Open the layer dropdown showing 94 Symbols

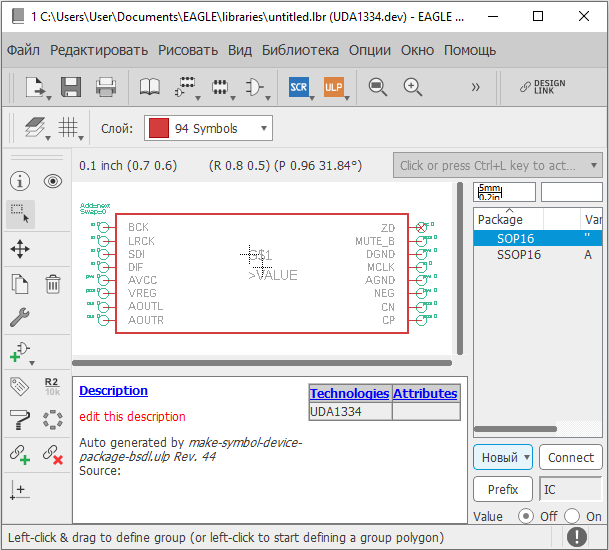pos(208,128)
